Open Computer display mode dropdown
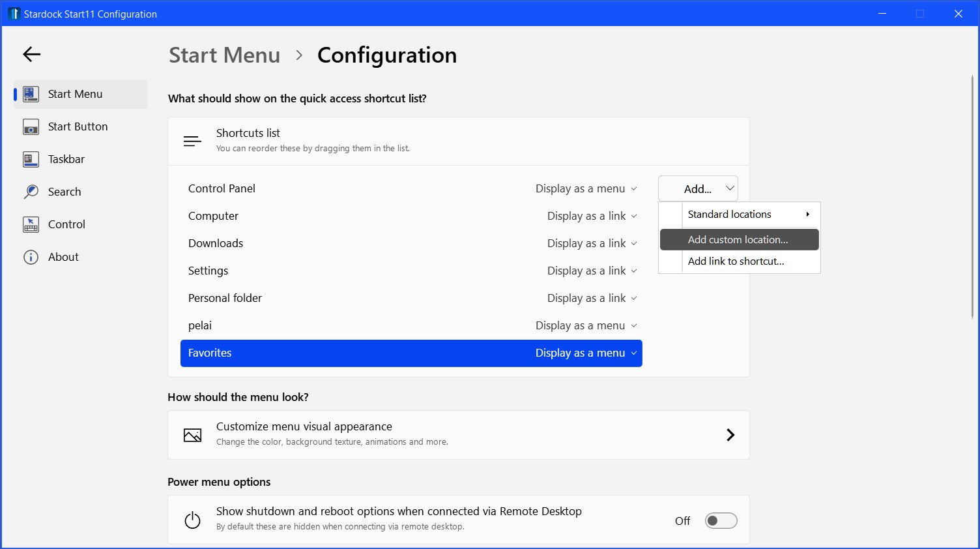 (592, 216)
